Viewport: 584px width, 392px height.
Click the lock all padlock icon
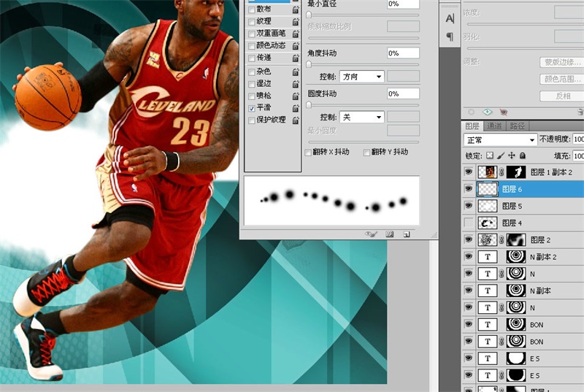tap(522, 155)
